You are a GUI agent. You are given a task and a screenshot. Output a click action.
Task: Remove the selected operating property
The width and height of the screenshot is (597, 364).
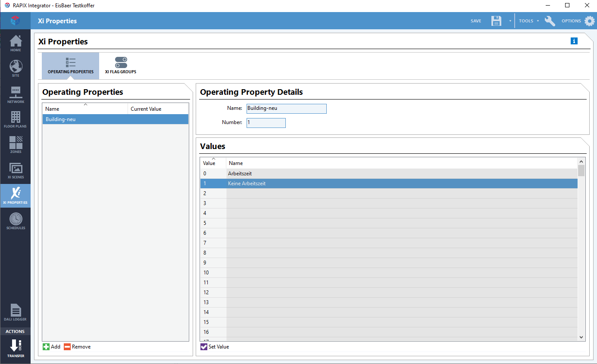coord(77,347)
